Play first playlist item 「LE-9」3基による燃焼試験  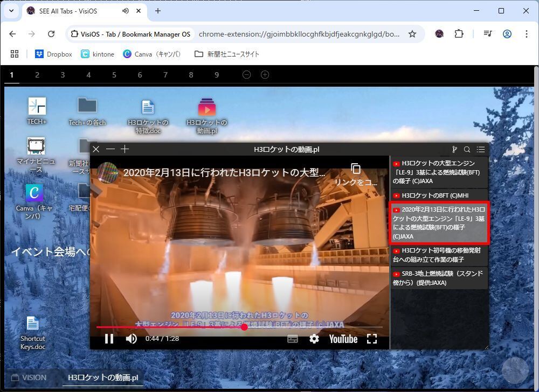[439, 172]
